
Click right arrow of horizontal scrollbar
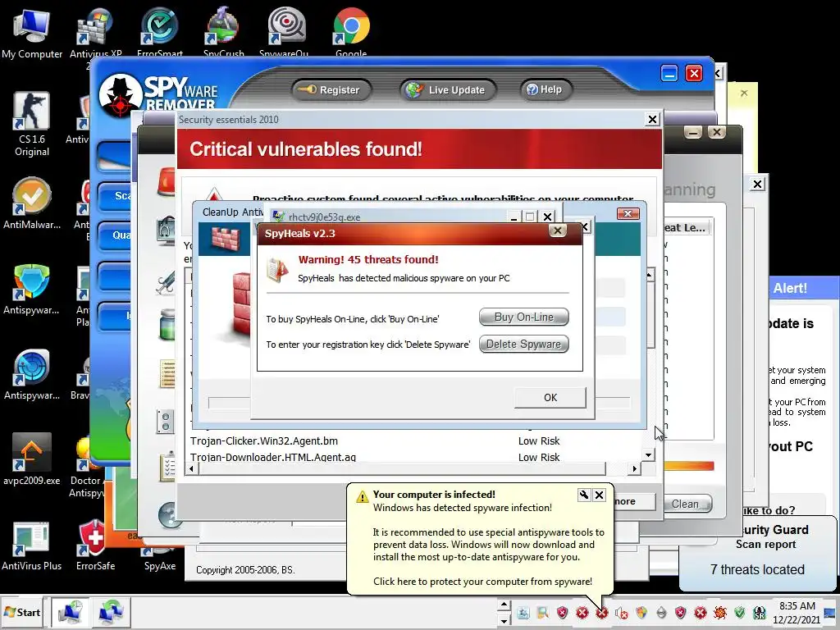(x=635, y=468)
